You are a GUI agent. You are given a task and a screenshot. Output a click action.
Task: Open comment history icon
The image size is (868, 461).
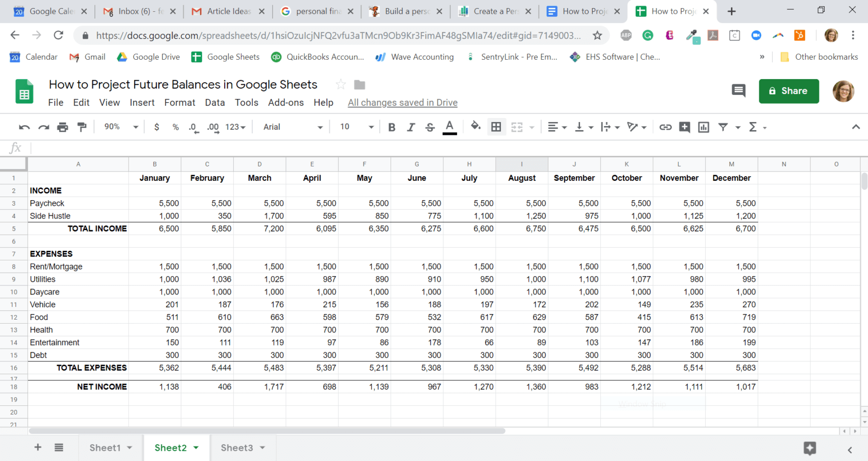pos(738,91)
